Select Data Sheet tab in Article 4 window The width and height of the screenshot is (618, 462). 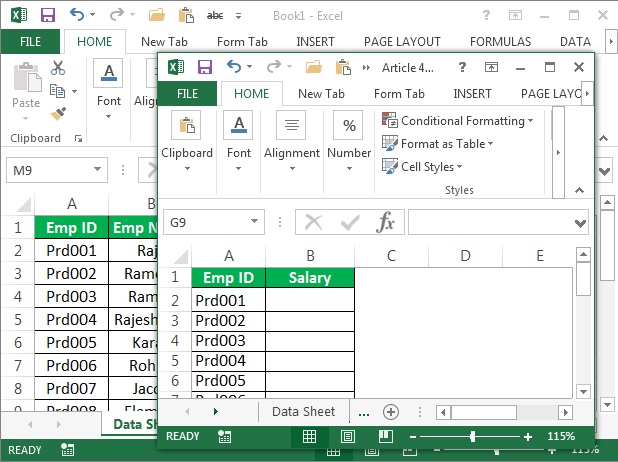(x=303, y=412)
